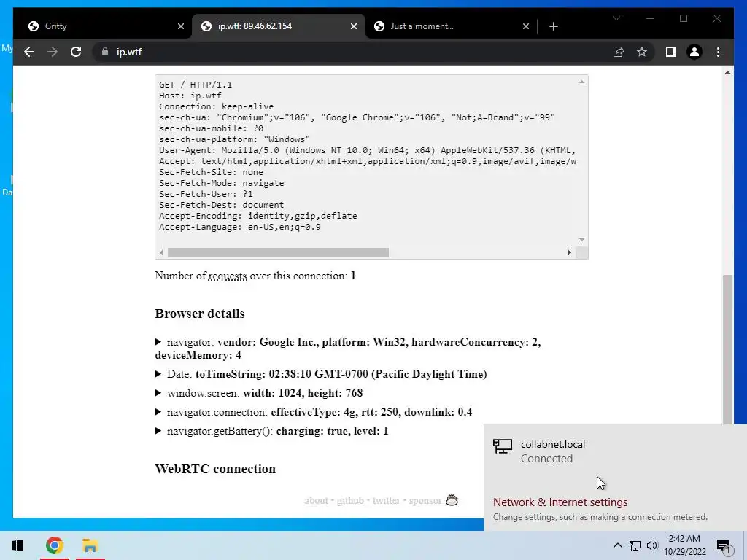Viewport: 747px width, 560px height.
Task: Click the Accept-Language header line
Action: (239, 227)
